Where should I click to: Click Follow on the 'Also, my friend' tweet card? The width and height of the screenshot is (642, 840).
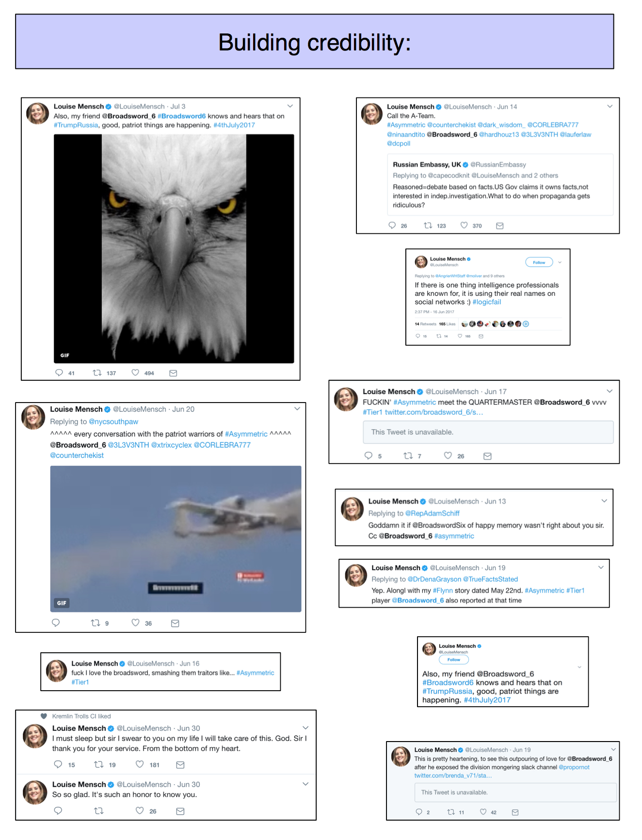(454, 660)
